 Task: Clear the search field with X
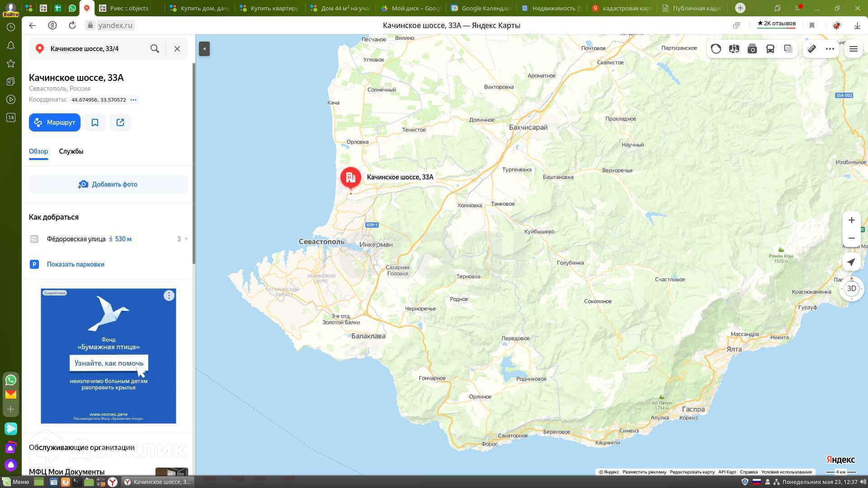177,49
